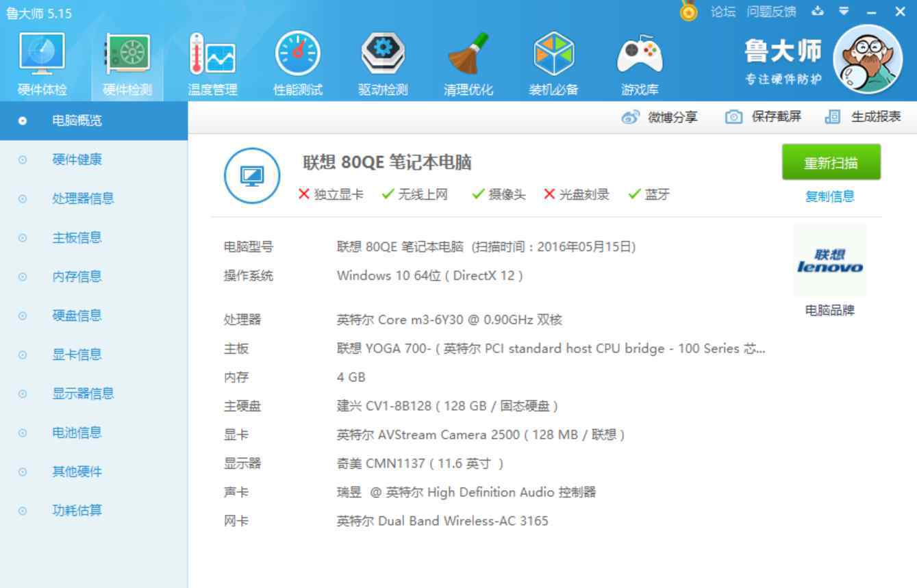Click the Lenovo brand logo thumbnail
This screenshot has height=588, width=917.
tap(829, 261)
